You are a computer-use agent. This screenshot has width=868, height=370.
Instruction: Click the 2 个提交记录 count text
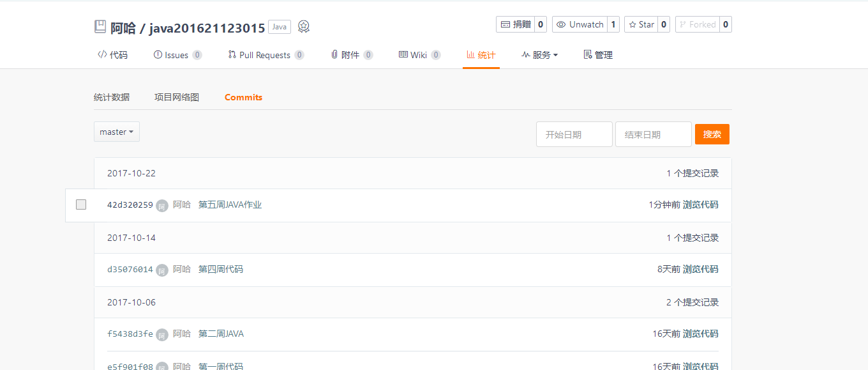tap(692, 302)
